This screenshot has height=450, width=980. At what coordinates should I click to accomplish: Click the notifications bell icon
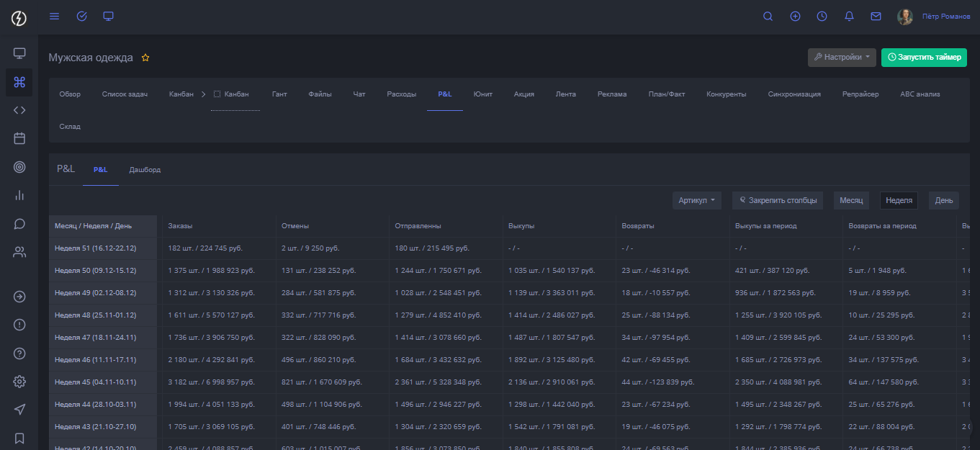pyautogui.click(x=849, y=17)
